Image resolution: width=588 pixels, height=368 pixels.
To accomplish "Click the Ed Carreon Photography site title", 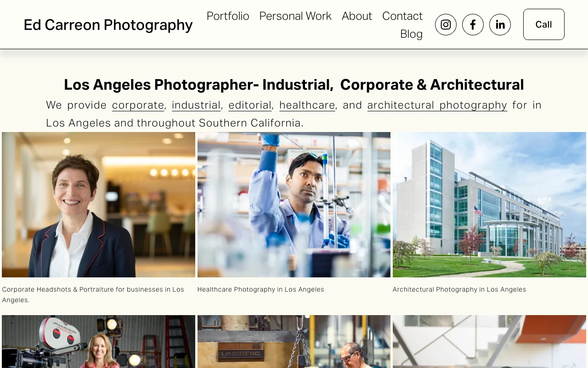I will pyautogui.click(x=108, y=25).
